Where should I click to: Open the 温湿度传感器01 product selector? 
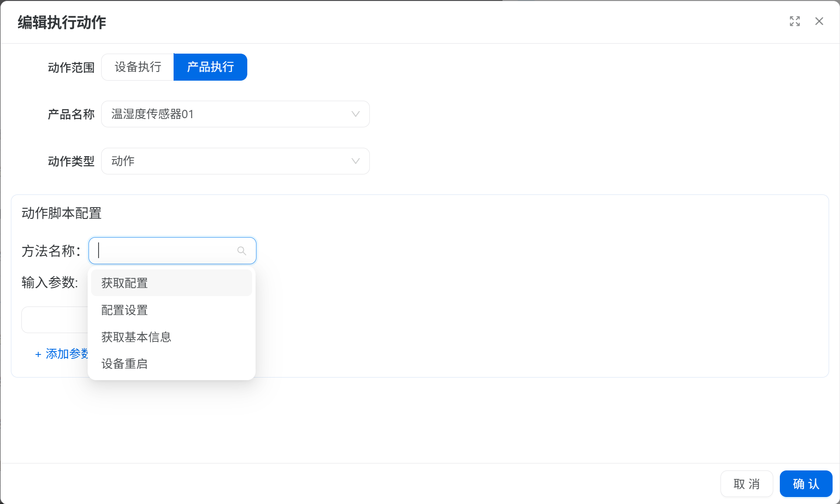(227, 114)
